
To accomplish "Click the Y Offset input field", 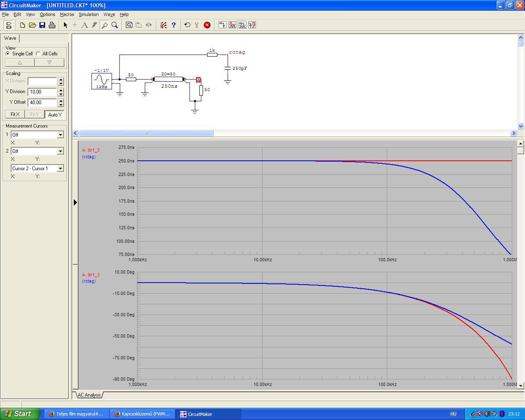I will pyautogui.click(x=43, y=103).
